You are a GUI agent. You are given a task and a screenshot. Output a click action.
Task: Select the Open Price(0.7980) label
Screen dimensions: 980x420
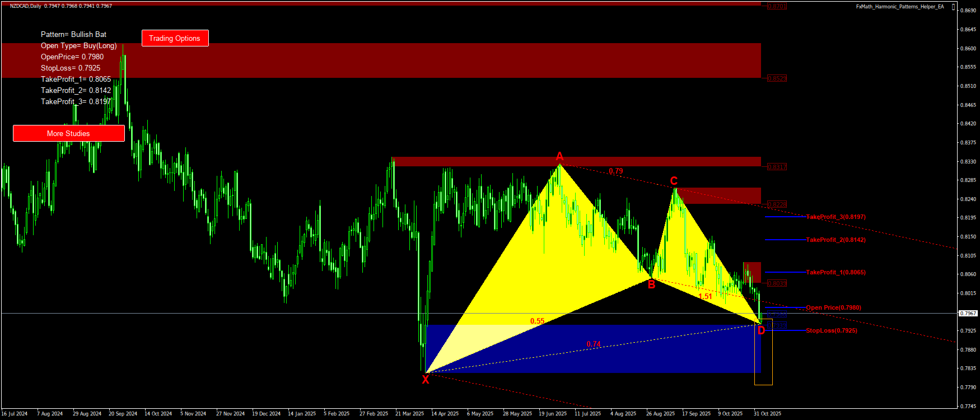pos(833,307)
